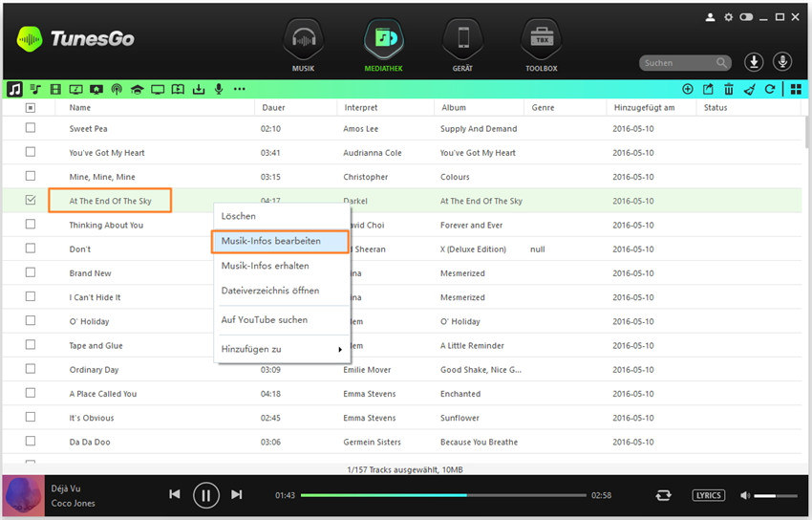Check the Don't track checkbox

click(31, 249)
